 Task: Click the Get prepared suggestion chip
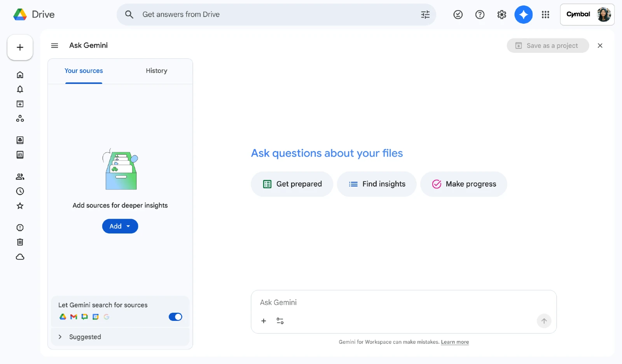[292, 184]
